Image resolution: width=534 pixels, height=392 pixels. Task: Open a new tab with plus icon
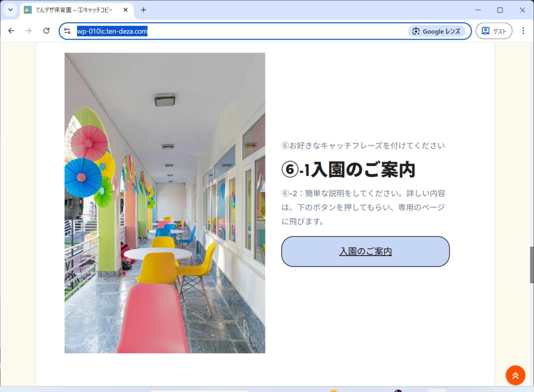pos(144,10)
